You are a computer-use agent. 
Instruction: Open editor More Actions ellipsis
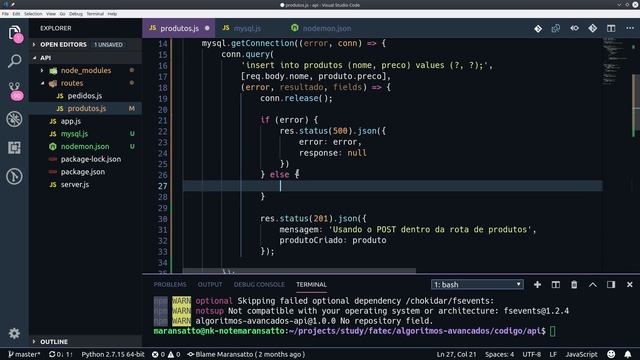630,29
